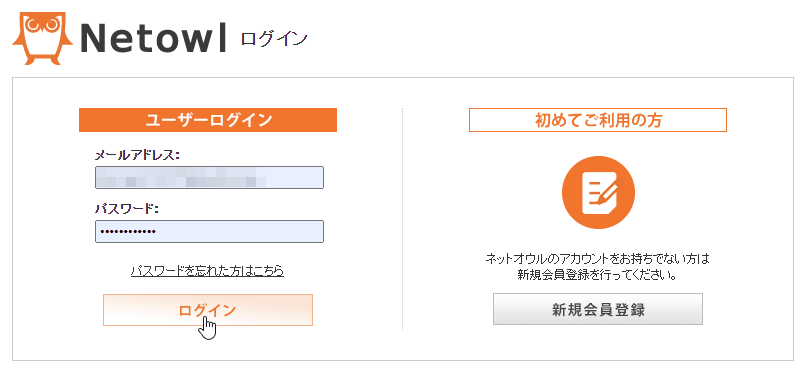Select the ユーザーログイン orange header bar
Image resolution: width=807 pixels, height=373 pixels.
pos(208,120)
